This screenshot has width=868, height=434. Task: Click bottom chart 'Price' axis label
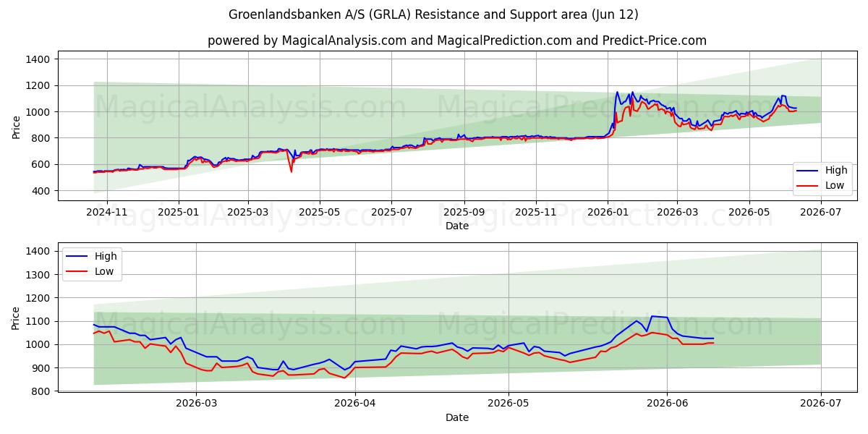pyautogui.click(x=16, y=318)
